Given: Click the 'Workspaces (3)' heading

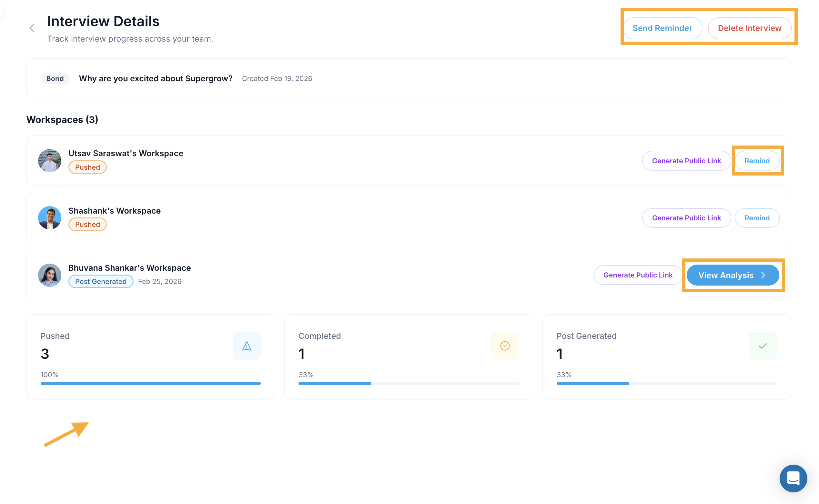Looking at the screenshot, I should (x=62, y=119).
